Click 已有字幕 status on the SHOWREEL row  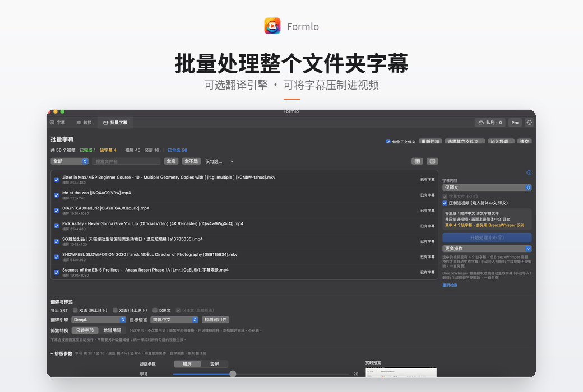pyautogui.click(x=428, y=256)
